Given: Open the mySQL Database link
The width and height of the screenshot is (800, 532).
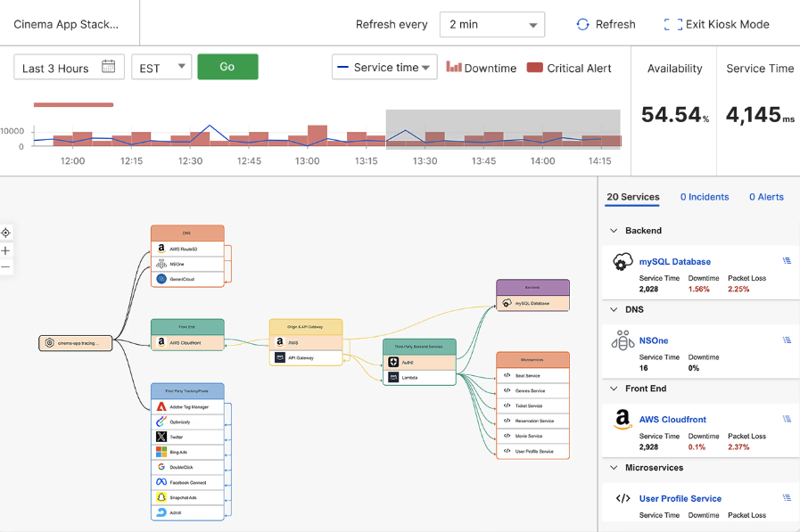Looking at the screenshot, I should point(674,261).
